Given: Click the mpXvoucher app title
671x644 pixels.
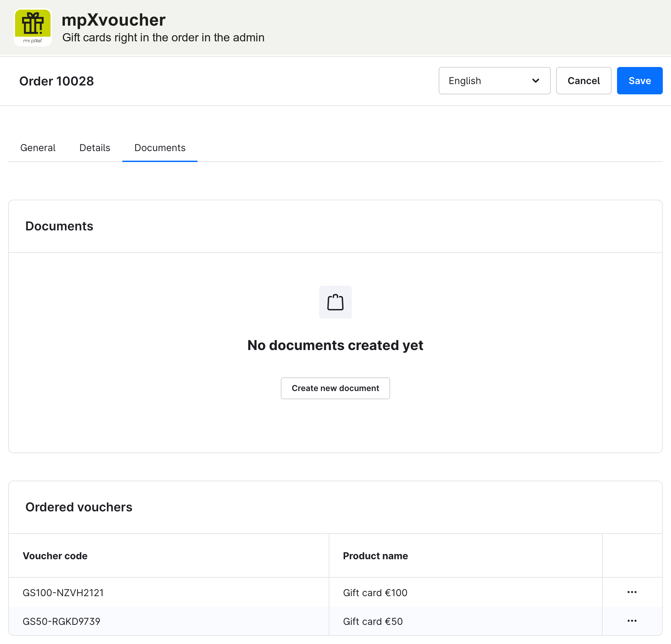Looking at the screenshot, I should 114,20.
